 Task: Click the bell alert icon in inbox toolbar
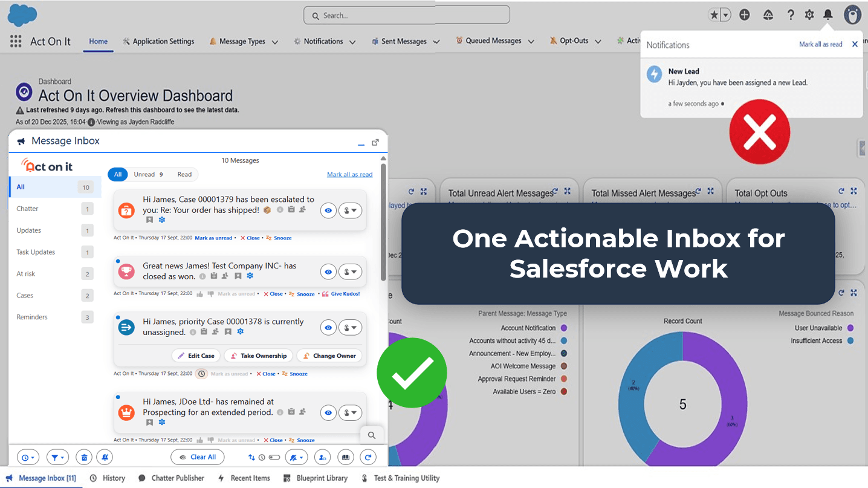[105, 457]
